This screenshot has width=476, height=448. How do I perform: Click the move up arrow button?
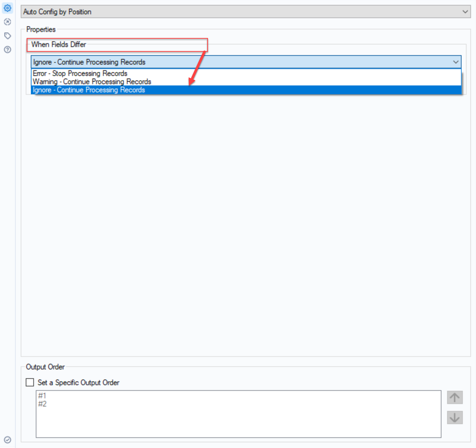click(x=455, y=397)
